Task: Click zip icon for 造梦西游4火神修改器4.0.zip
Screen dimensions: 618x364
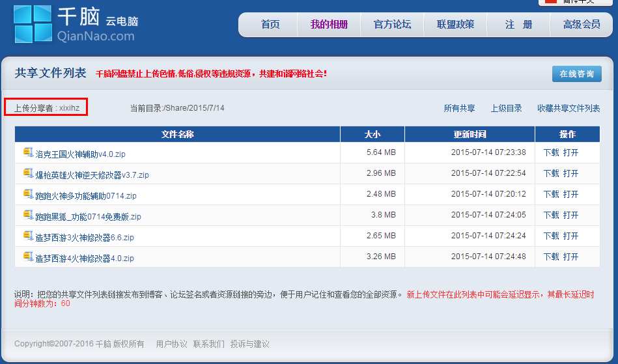Action: coord(28,257)
